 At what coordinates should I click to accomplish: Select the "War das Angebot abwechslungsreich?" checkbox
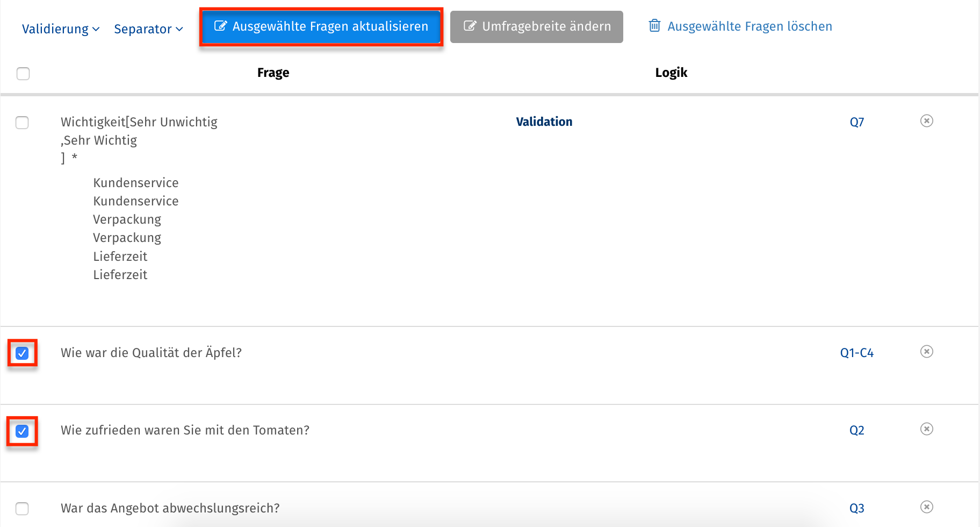click(x=22, y=508)
